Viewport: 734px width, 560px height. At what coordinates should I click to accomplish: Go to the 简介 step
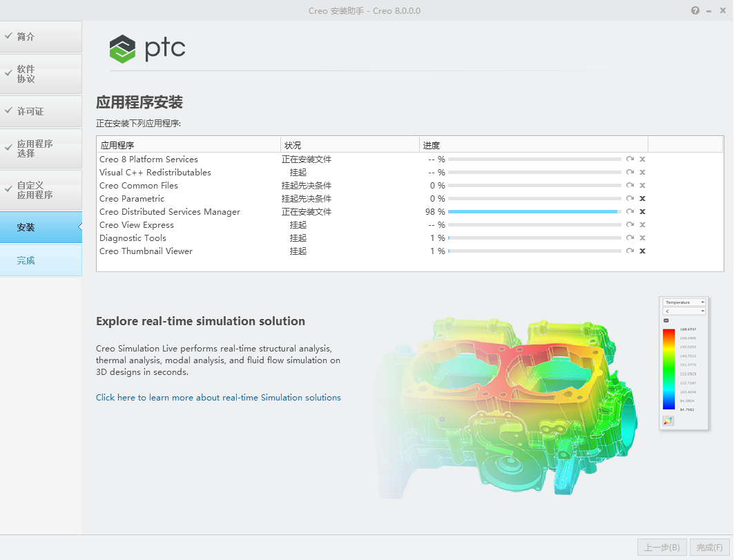point(41,37)
